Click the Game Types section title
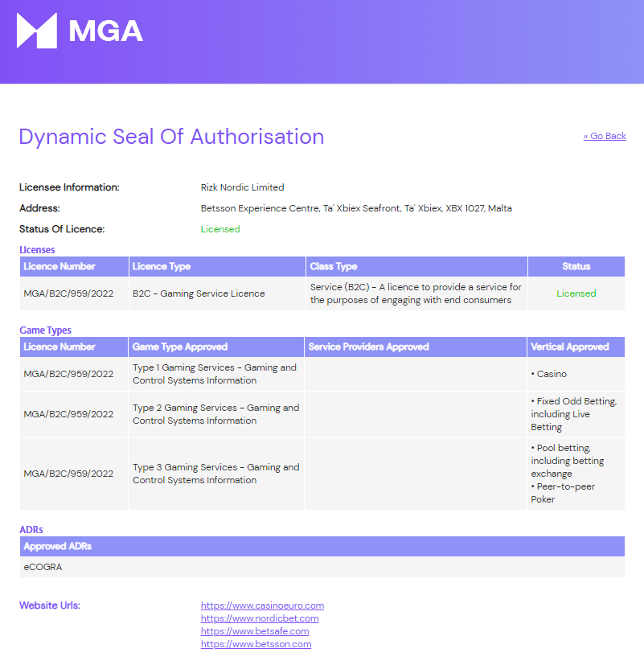This screenshot has width=644, height=669. 45,330
